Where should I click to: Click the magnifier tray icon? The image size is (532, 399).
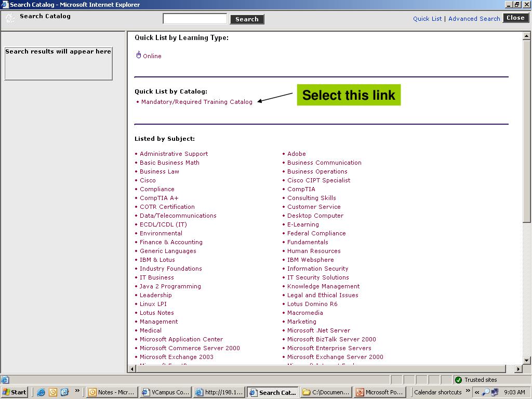coord(486,392)
